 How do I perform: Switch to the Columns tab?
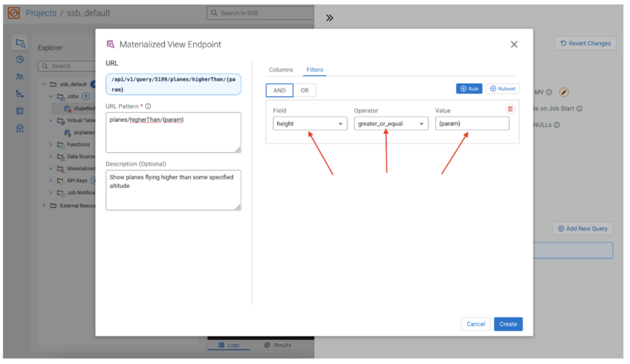click(x=281, y=69)
